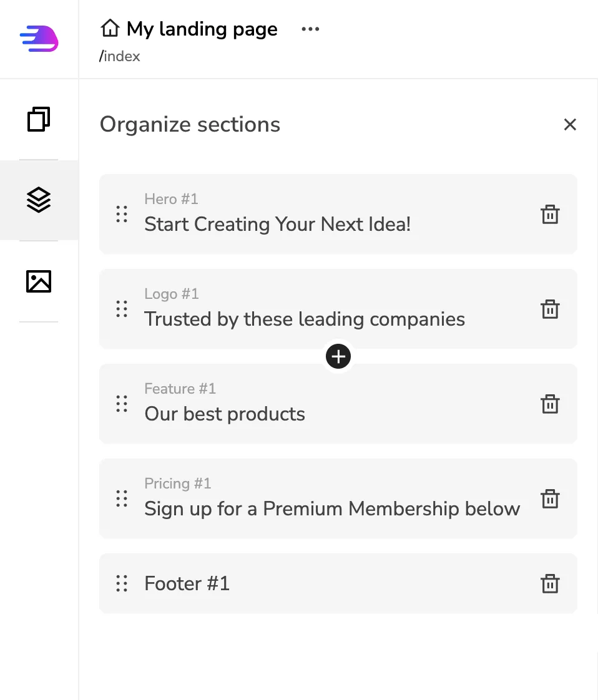598x700 pixels.
Task: Delete the Pricing #1 section
Action: pos(550,498)
